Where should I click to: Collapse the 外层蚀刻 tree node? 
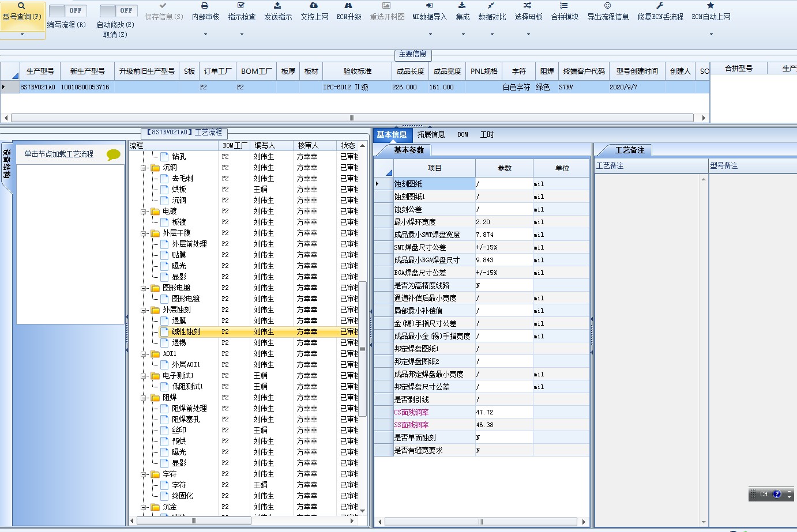point(144,310)
